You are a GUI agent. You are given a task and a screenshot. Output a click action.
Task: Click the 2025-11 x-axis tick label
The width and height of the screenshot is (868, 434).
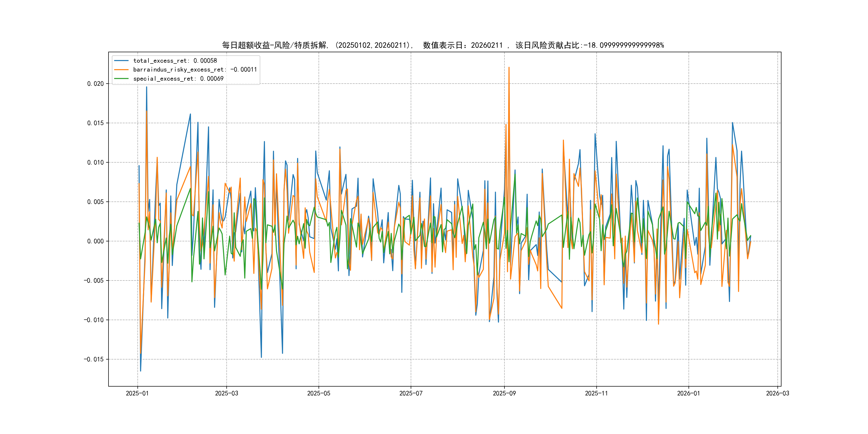point(596,393)
